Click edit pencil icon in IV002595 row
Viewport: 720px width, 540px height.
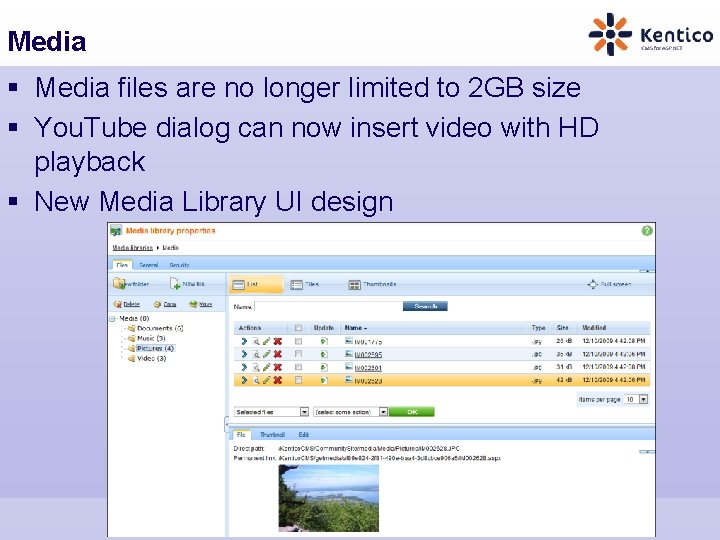(266, 354)
